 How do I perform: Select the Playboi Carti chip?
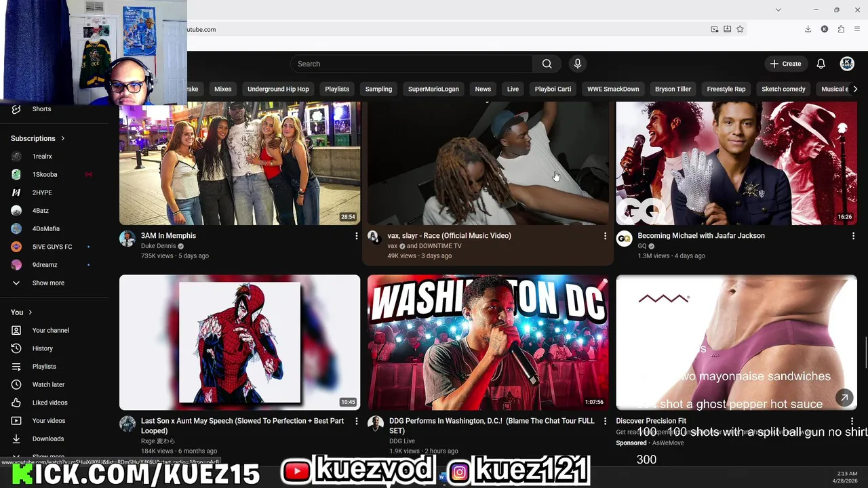click(x=553, y=89)
